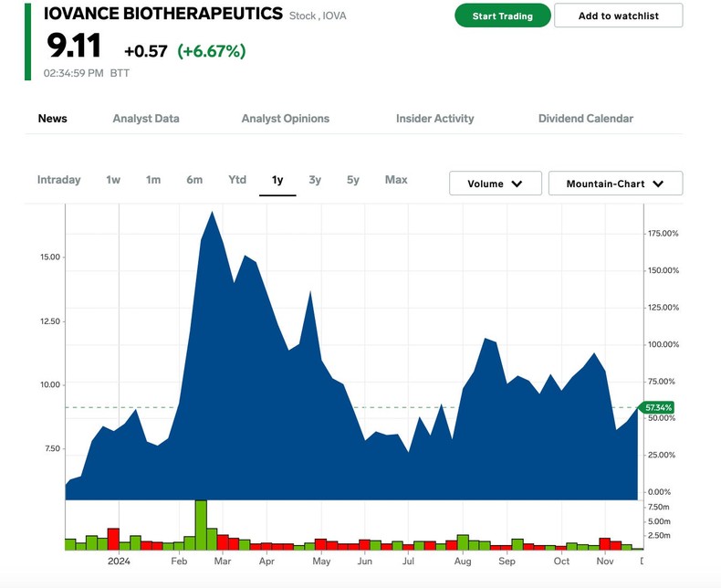Open the News tab
This screenshot has height=588, width=721.
coord(52,119)
